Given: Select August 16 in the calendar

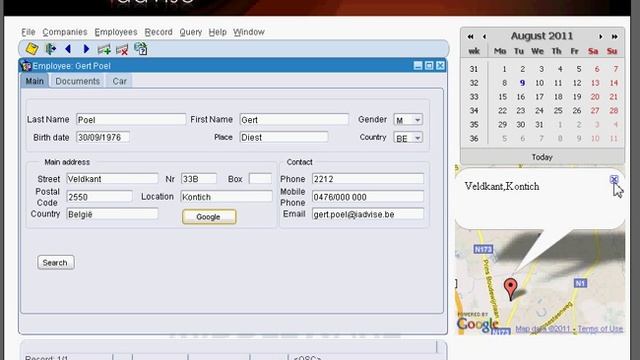Looking at the screenshot, I should pos(520,97).
